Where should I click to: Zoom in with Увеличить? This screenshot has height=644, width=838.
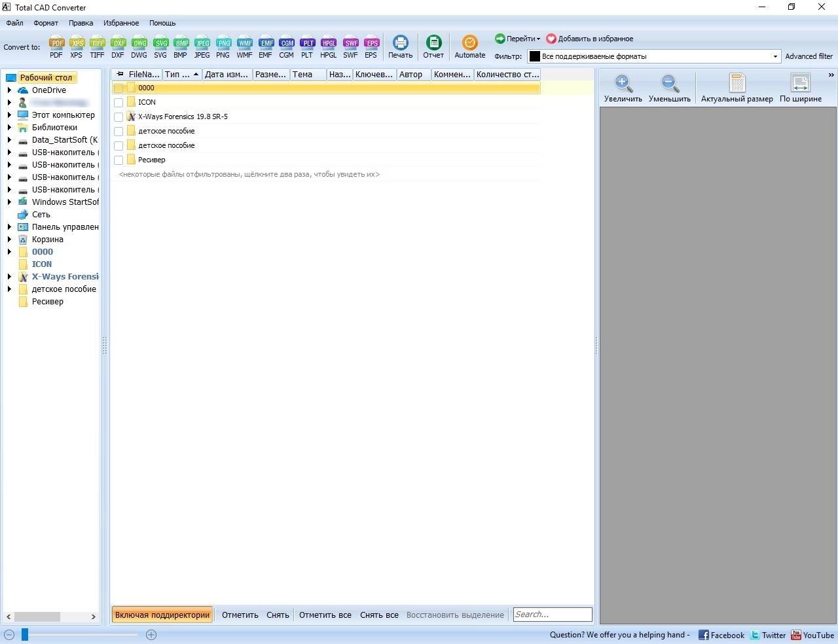click(623, 88)
